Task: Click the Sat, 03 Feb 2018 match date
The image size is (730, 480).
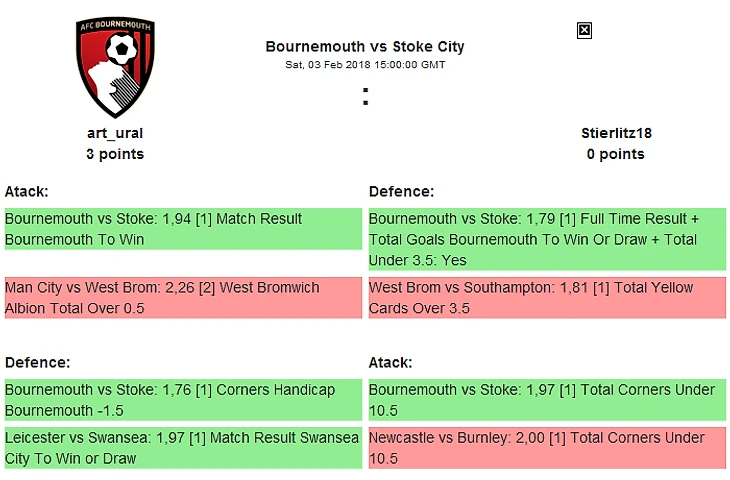Action: click(x=365, y=65)
